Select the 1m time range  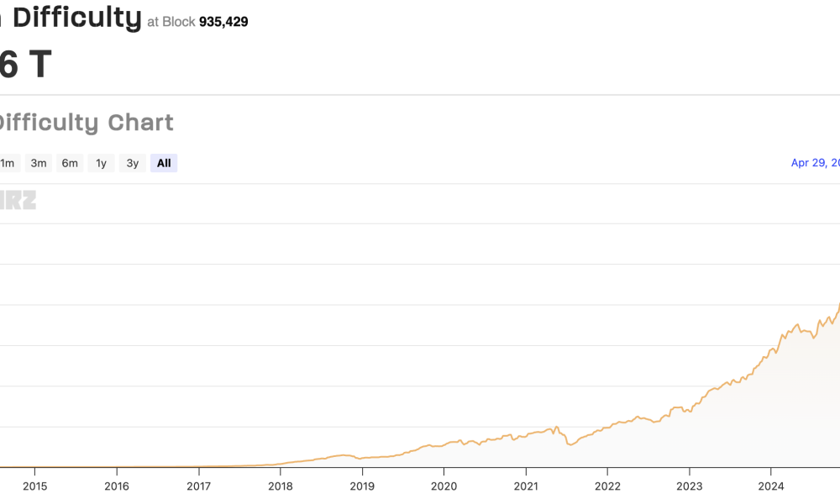(8, 163)
